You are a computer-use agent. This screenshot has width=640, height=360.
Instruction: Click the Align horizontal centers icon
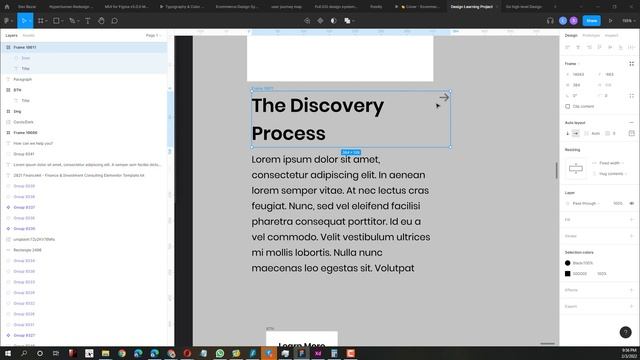(578, 47)
